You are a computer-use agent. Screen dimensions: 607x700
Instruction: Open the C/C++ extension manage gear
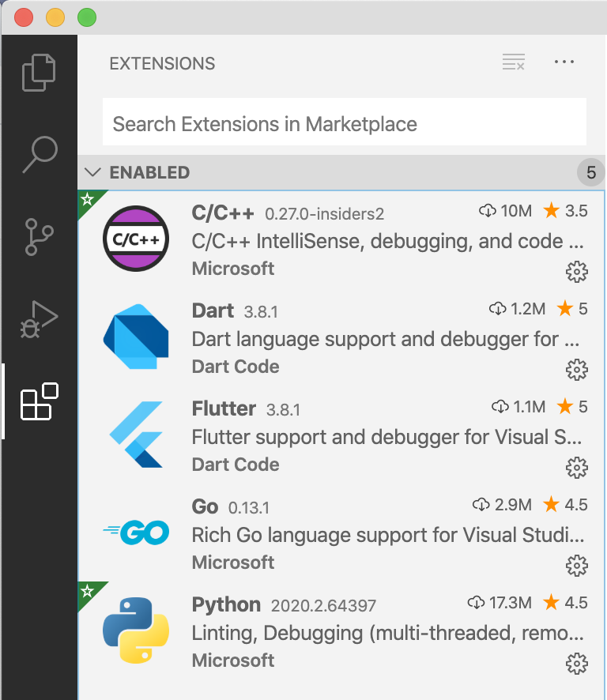coord(577,272)
